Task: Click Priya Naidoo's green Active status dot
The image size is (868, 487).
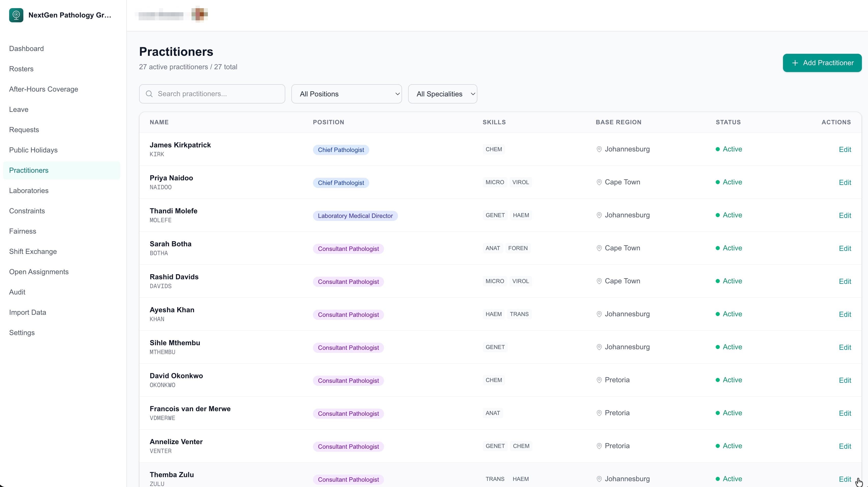Action: click(717, 182)
